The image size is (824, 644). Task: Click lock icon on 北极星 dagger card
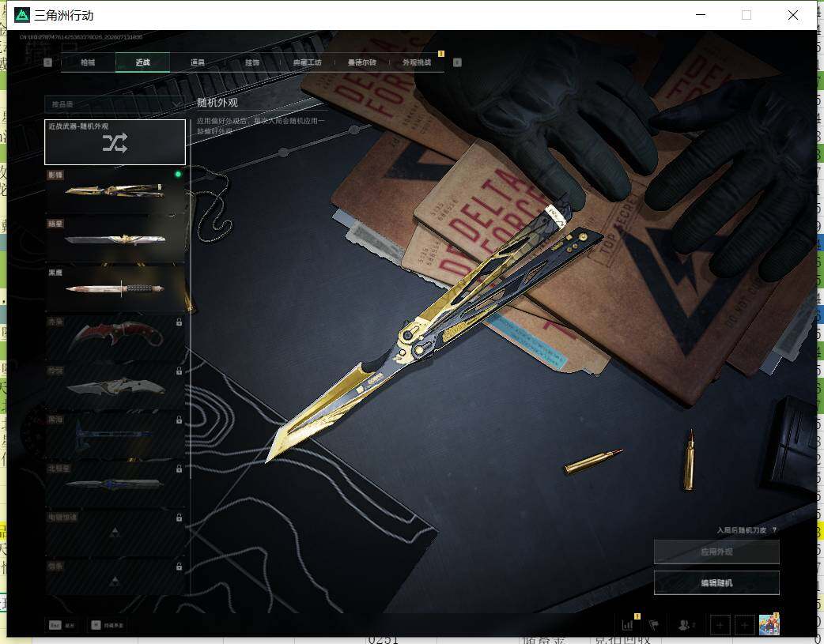tap(179, 469)
